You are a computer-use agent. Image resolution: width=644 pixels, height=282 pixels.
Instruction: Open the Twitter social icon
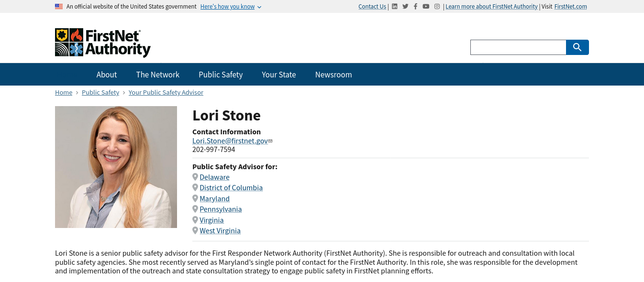(405, 6)
